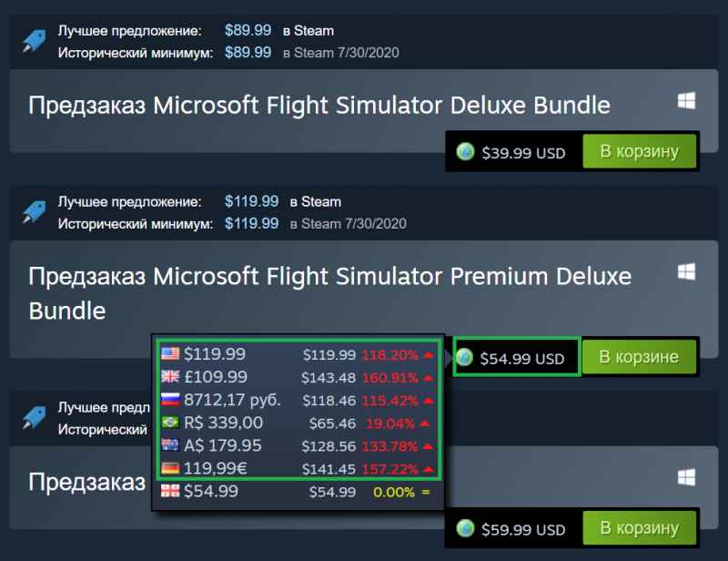Image resolution: width=728 pixels, height=561 pixels.
Task: Click 'В корзину' button beside $59.99 USD
Action: point(639,528)
